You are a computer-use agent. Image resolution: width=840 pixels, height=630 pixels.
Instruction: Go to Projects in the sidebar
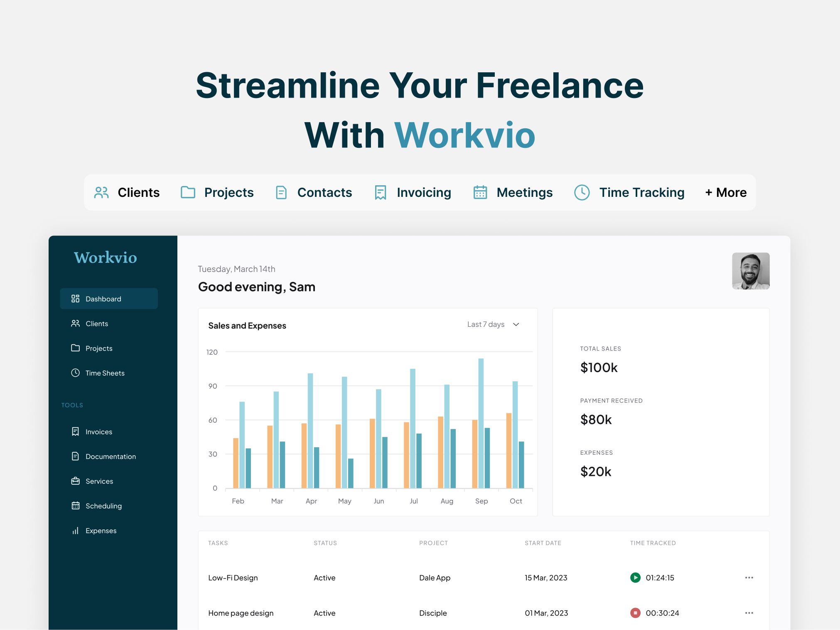[98, 348]
